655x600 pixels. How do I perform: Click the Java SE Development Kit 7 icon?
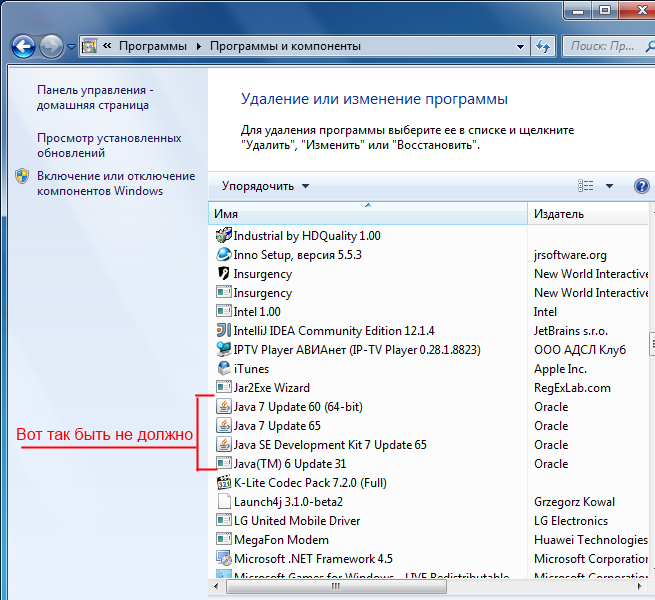coord(223,444)
